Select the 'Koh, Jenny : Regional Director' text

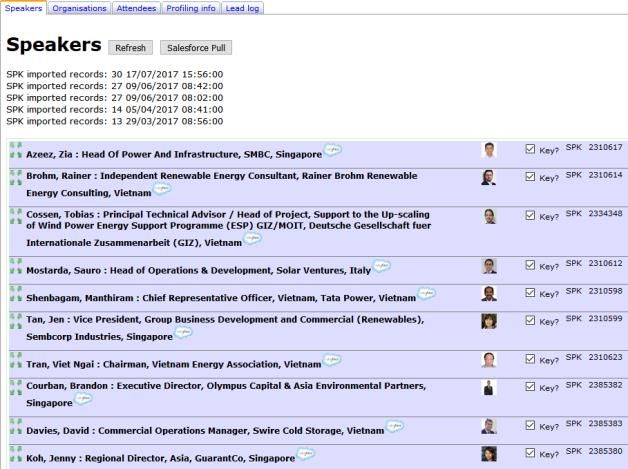point(161,459)
